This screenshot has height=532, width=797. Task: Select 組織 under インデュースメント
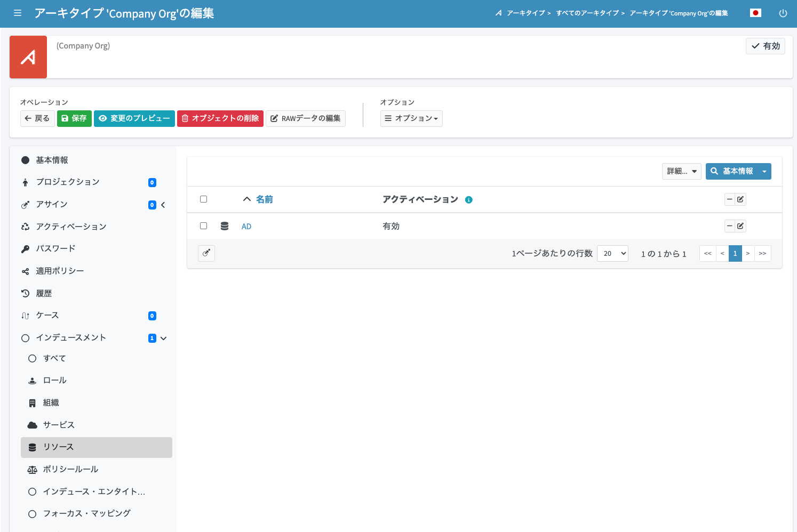pos(96,403)
